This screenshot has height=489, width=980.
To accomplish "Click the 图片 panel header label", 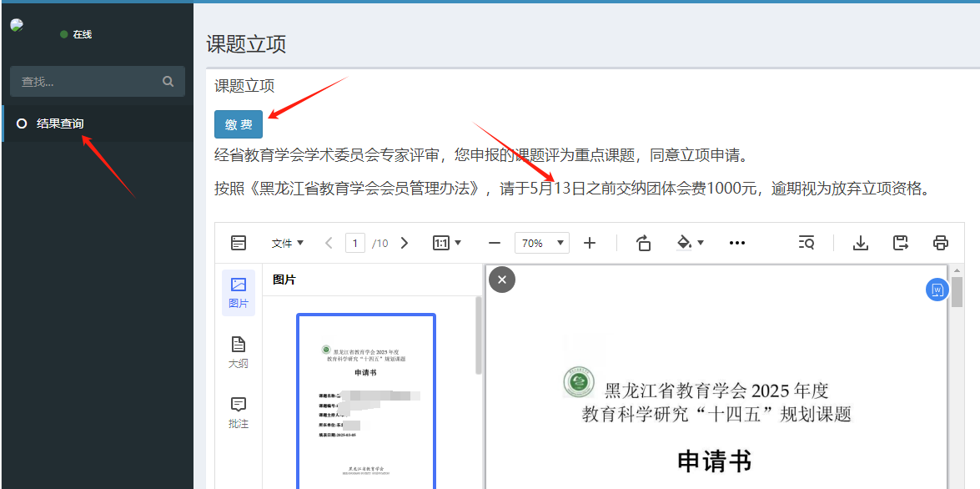I will (284, 280).
